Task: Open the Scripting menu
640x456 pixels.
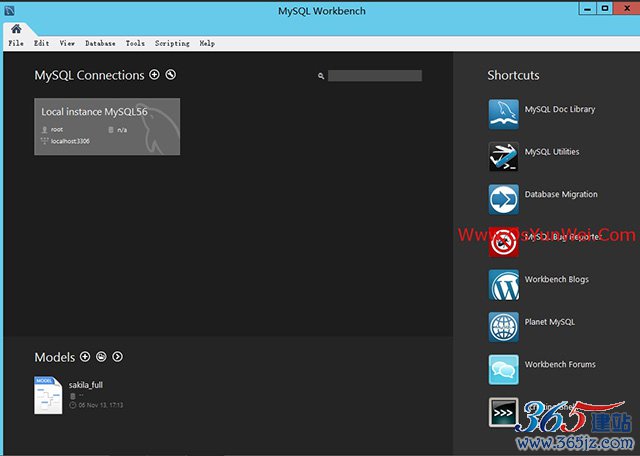Action: (172, 43)
